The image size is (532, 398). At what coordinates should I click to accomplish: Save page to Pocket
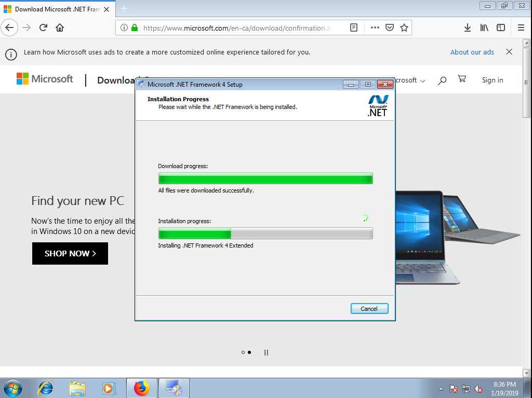coord(390,28)
